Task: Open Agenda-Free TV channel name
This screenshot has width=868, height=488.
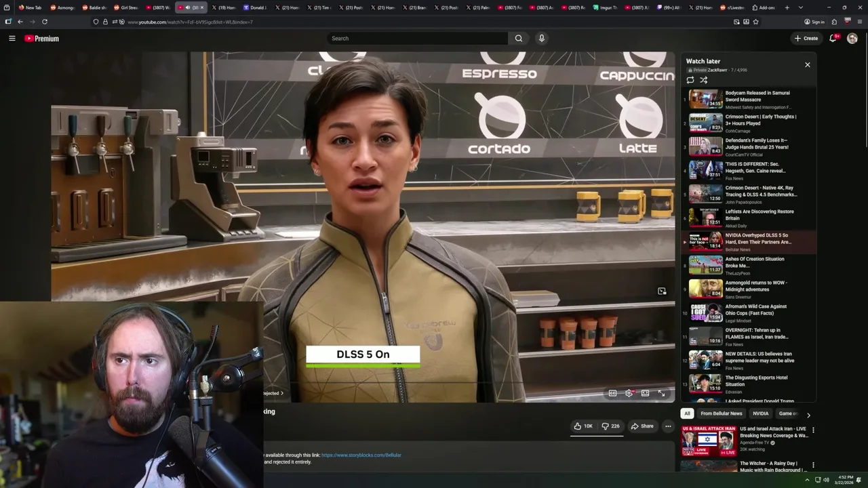Action: pos(757,443)
